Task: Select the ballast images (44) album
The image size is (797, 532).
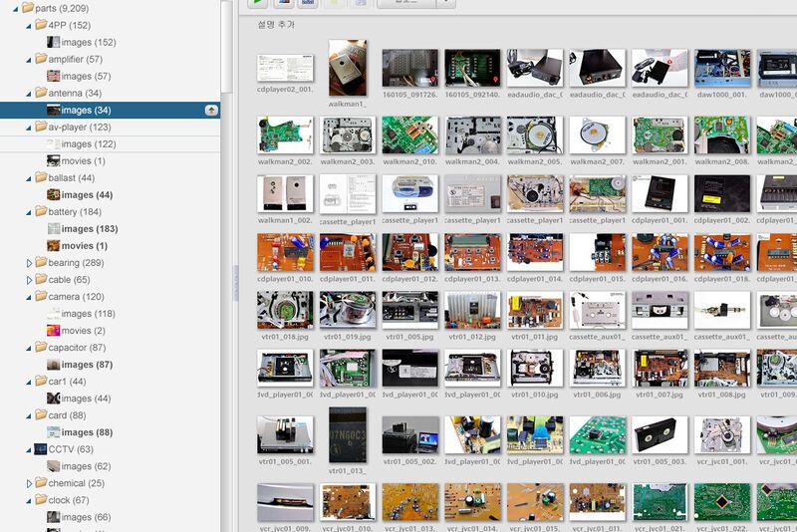Action: tap(87, 195)
